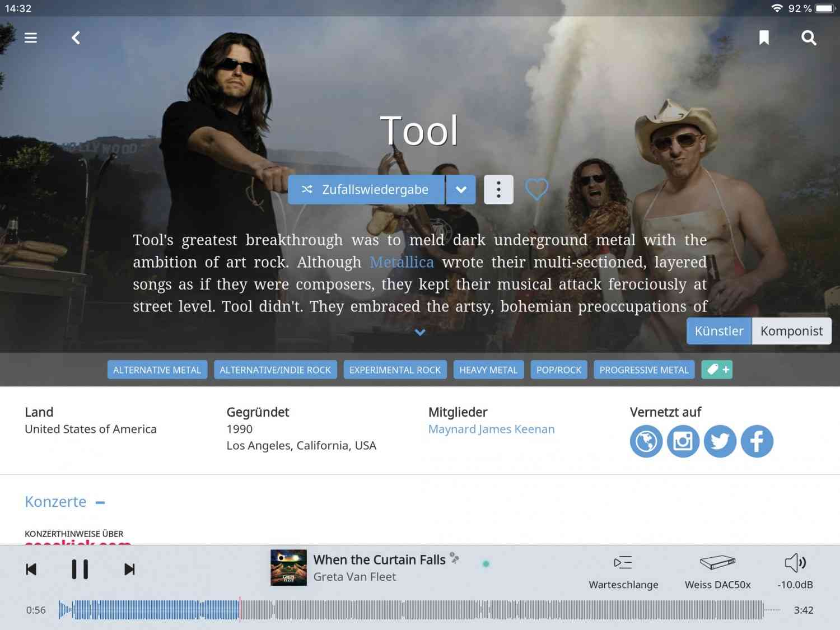Open the three-dot more options menu
The height and width of the screenshot is (630, 840).
(498, 189)
